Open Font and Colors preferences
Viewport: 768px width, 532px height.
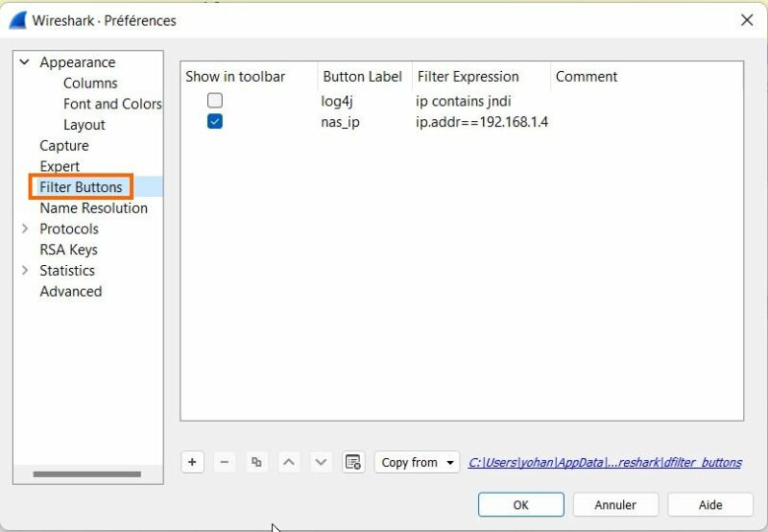[x=112, y=104]
